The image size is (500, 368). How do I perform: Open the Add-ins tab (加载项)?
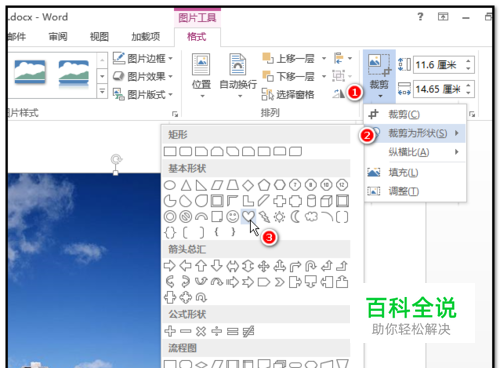(x=146, y=36)
